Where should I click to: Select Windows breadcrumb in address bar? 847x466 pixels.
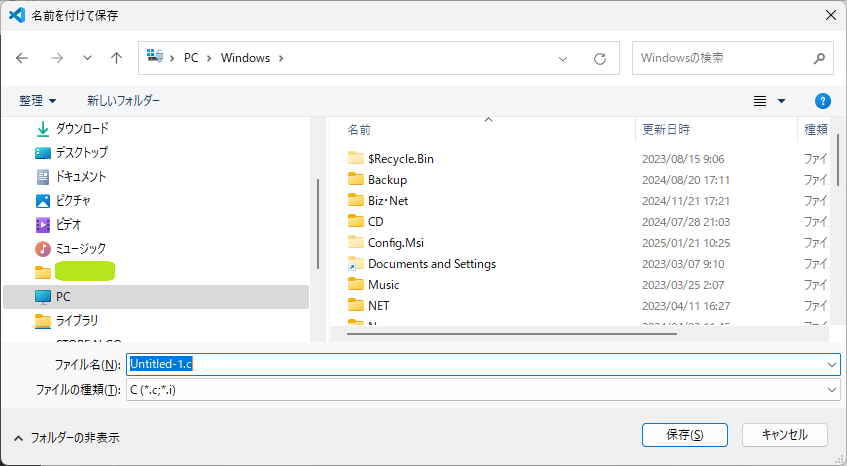pyautogui.click(x=245, y=58)
